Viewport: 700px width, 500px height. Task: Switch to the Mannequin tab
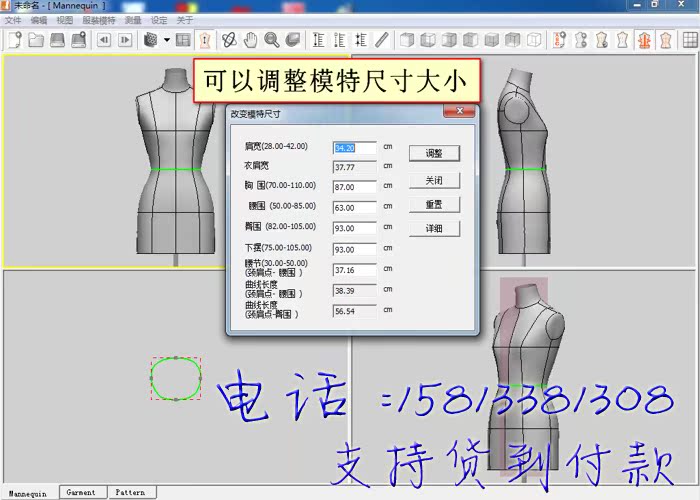(28, 493)
